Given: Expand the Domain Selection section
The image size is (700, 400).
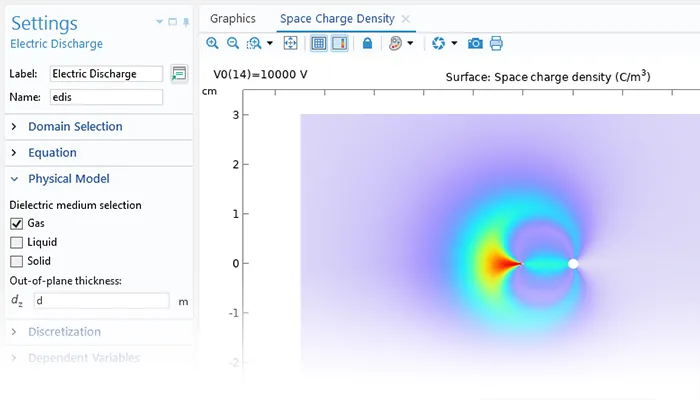Looking at the screenshot, I should [x=75, y=127].
